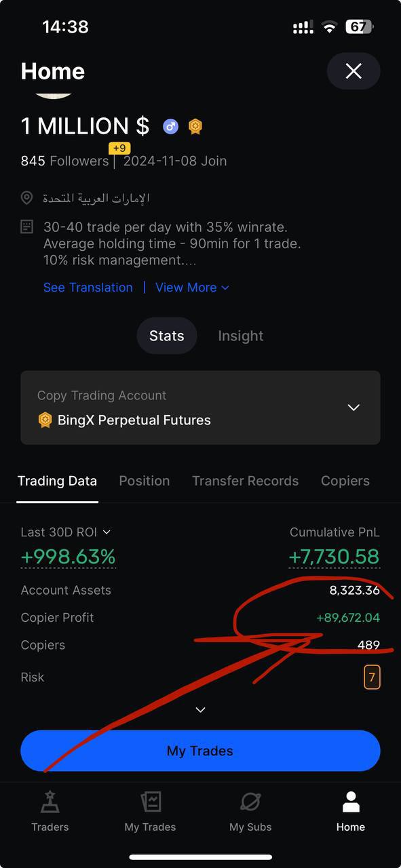Tap the orange BingX badge beside username

coord(195,126)
